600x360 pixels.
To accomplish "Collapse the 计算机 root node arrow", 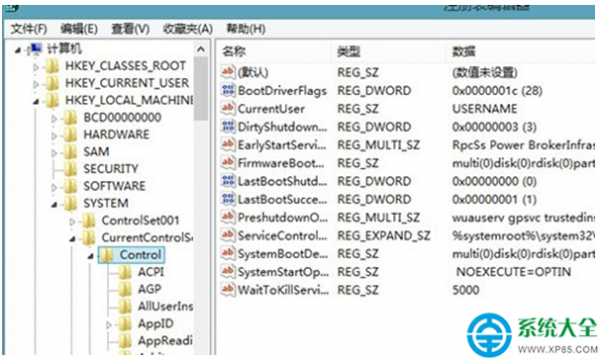I will coord(18,50).
